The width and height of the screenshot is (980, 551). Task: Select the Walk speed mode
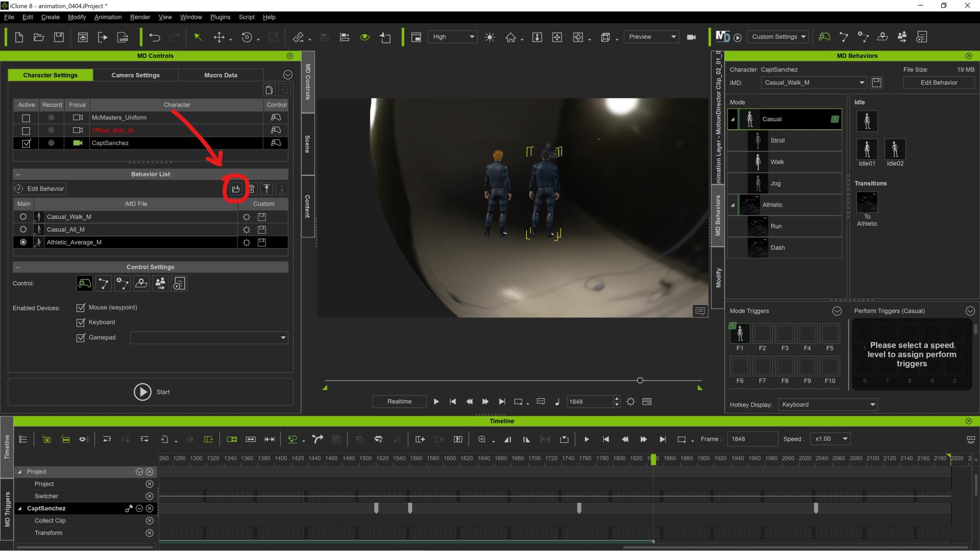click(784, 162)
